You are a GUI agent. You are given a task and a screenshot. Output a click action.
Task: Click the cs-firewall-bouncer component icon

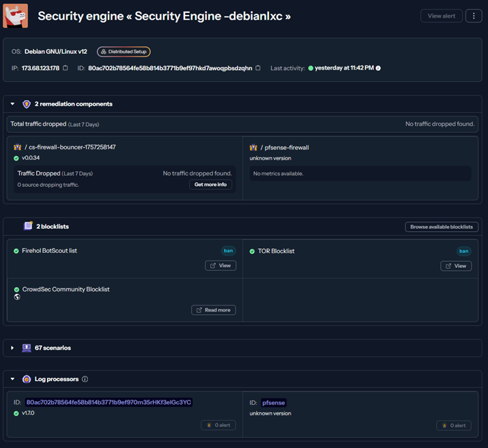click(18, 147)
